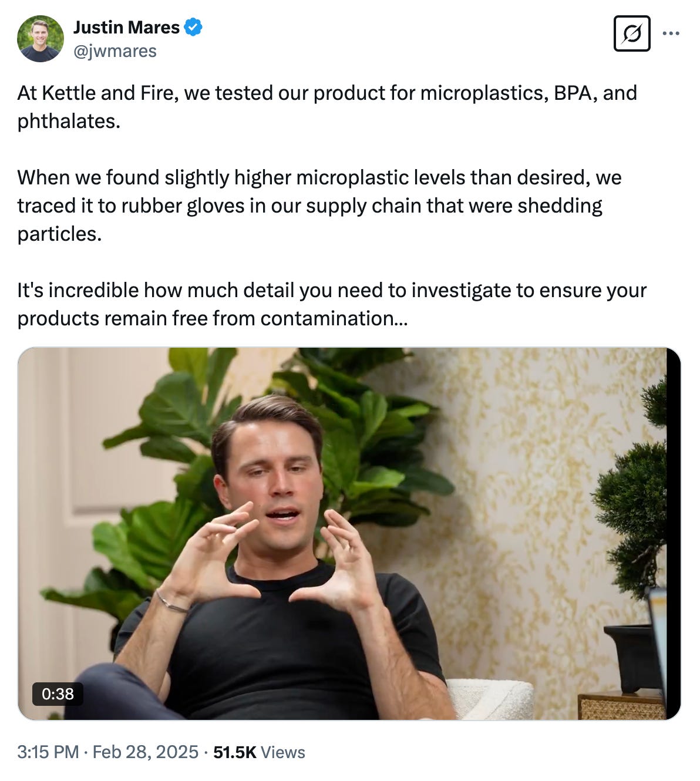Click the paragraph about rubber gloves shedding
Screen dimensions: 700x781
tap(319, 206)
